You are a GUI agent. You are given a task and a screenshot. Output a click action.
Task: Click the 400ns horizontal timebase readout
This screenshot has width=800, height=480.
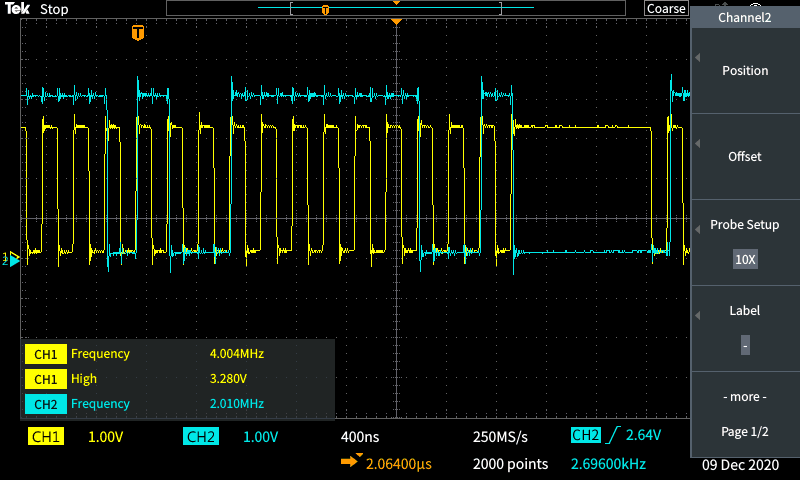coord(362,437)
